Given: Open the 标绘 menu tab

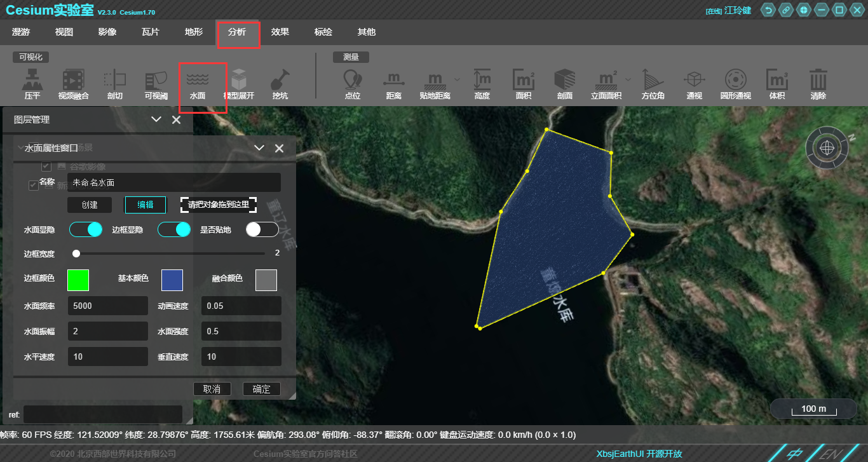Looking at the screenshot, I should coord(323,32).
